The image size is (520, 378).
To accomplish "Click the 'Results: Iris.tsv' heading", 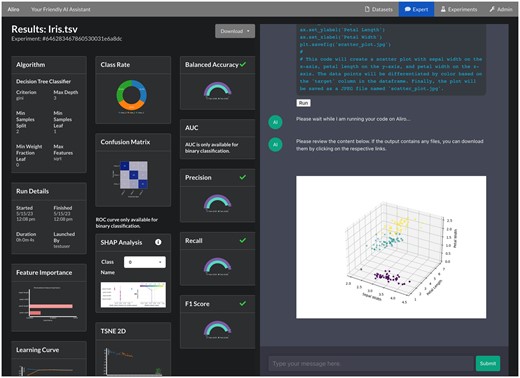I will (x=44, y=29).
